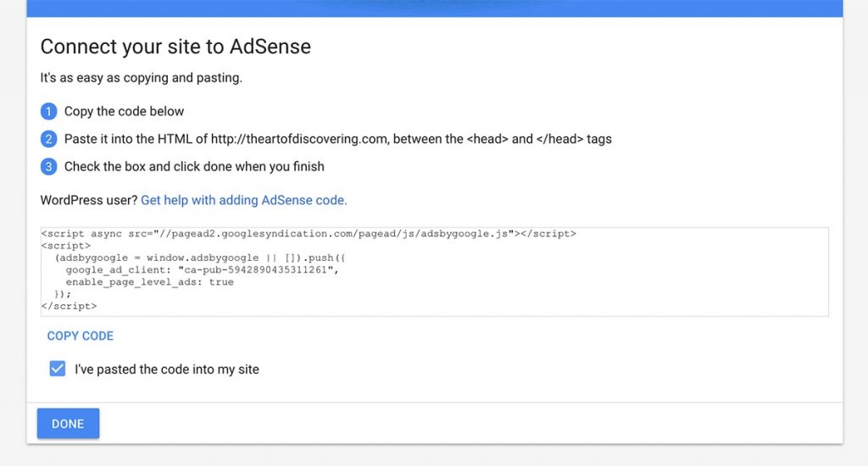Image resolution: width=868 pixels, height=466 pixels.
Task: Click COPY CODE link
Action: [81, 336]
